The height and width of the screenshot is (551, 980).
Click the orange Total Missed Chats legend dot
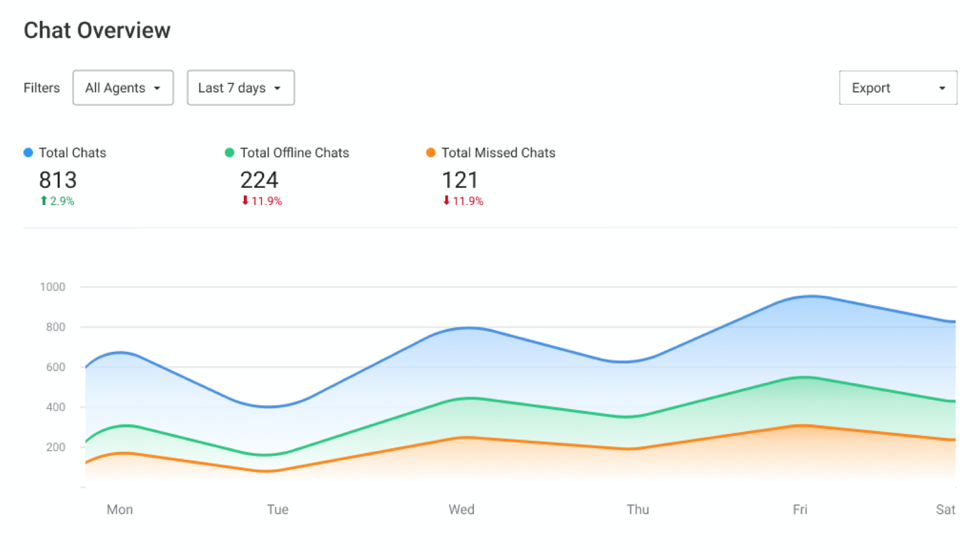point(431,152)
